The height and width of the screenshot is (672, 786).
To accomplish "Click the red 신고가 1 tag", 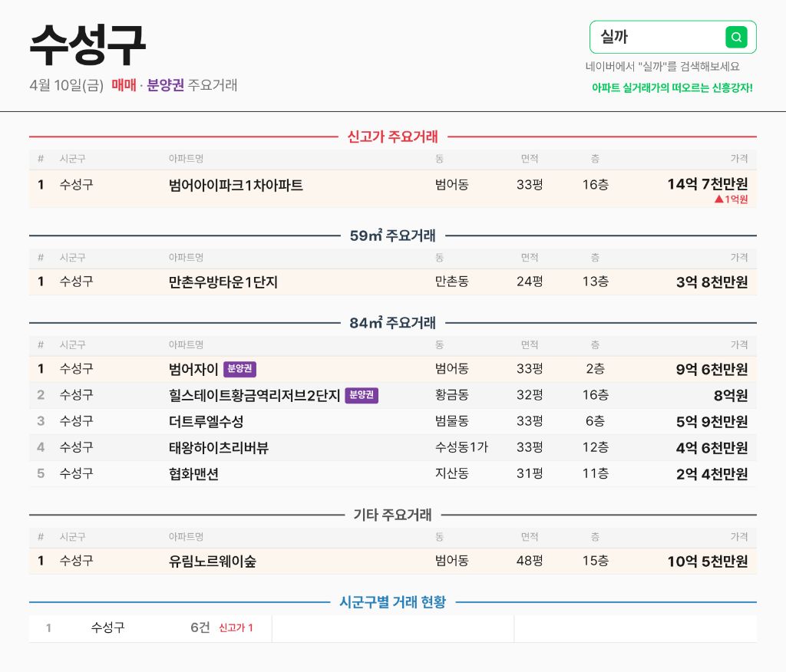I will click(236, 628).
